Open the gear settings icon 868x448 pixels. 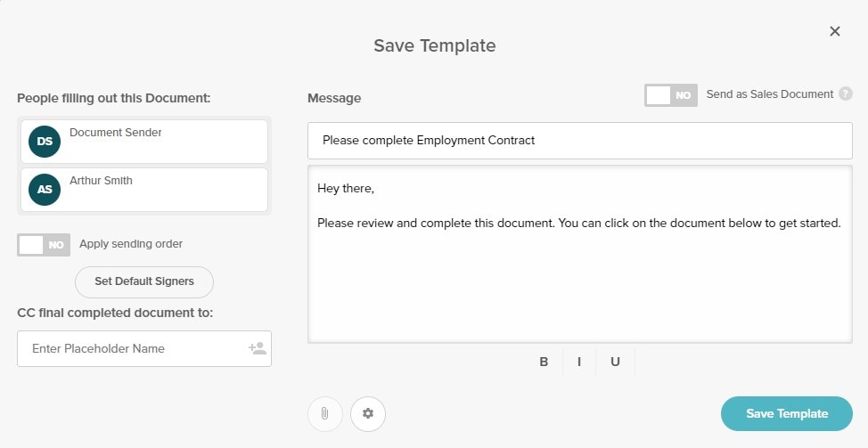(x=368, y=414)
